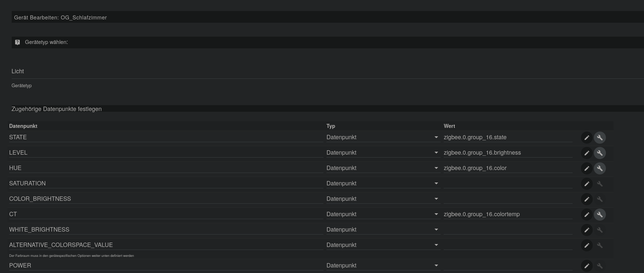Open wrench settings for LEVEL datapoint
The height and width of the screenshot is (273, 644).
600,153
